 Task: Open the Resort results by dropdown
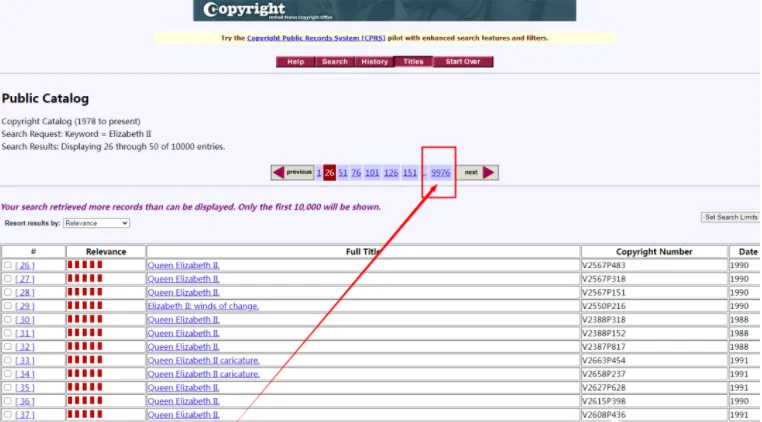tap(96, 223)
